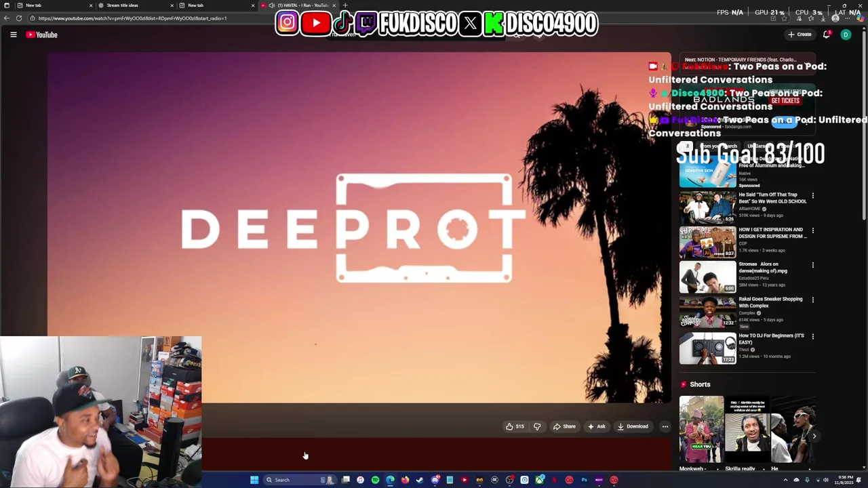Viewport: 868px width, 488px height.
Task: Open the browser tab actions menu icon
Action: [x=7, y=5]
